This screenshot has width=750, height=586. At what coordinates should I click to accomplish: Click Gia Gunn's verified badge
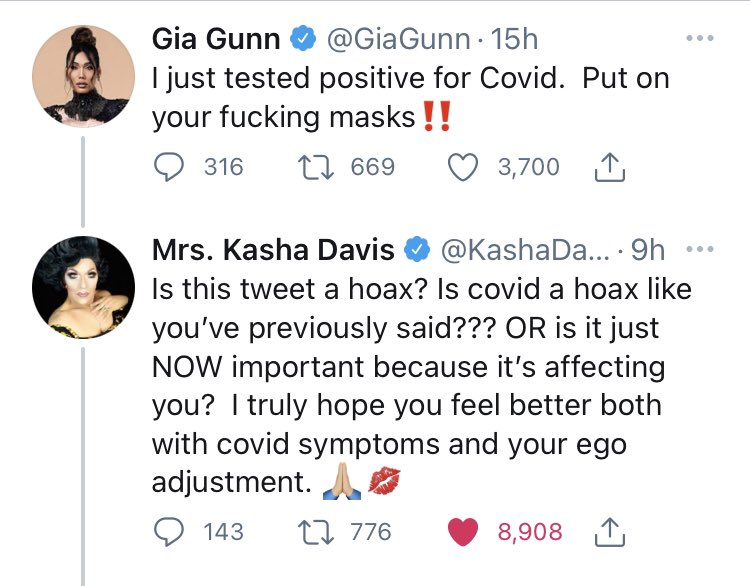[303, 39]
